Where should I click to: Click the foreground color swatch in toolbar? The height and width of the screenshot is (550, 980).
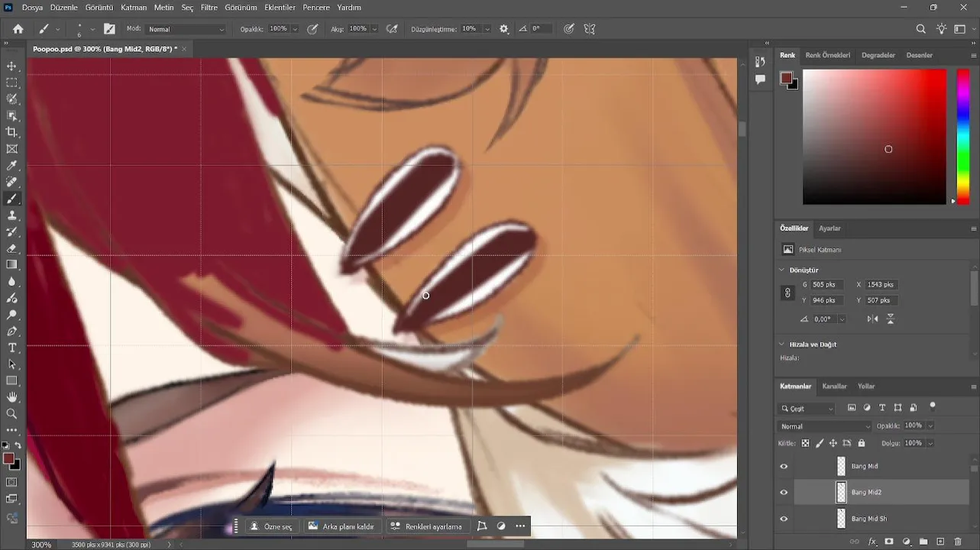pyautogui.click(x=8, y=458)
